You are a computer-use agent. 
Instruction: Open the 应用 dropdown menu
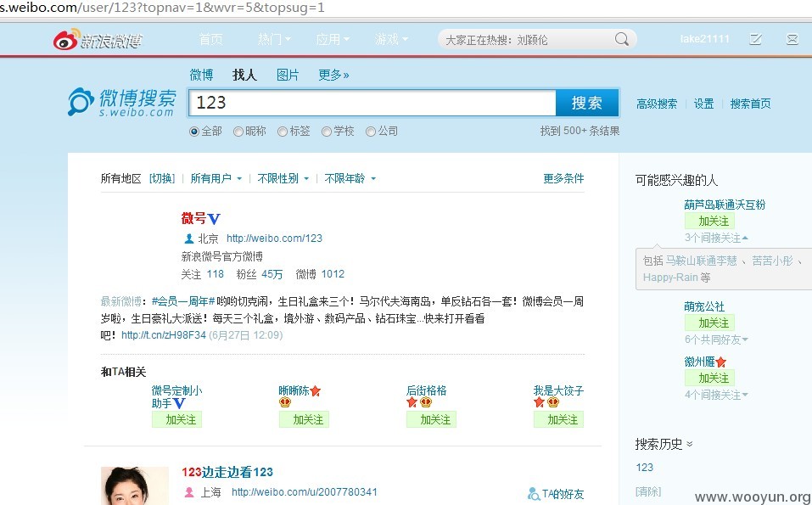333,39
